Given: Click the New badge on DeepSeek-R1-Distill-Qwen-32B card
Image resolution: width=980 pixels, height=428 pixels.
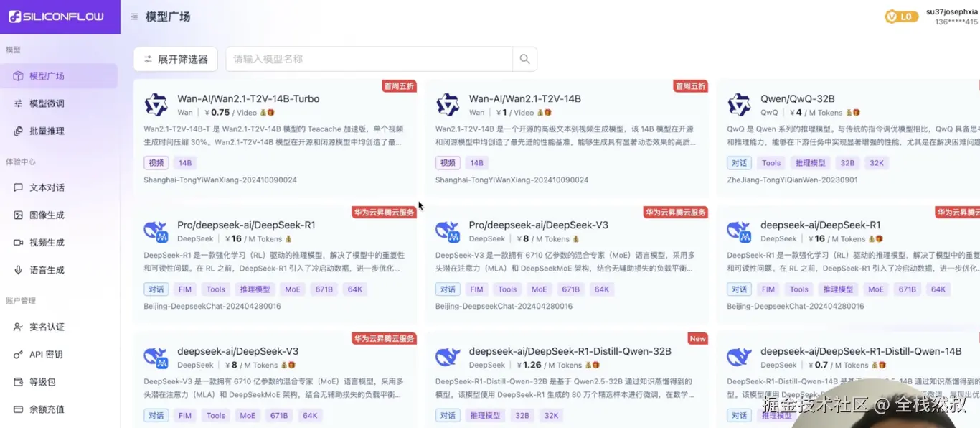Looking at the screenshot, I should pos(697,339).
